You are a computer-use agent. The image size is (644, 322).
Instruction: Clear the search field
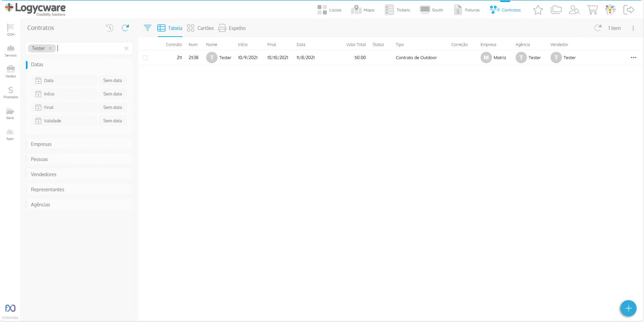tap(126, 48)
